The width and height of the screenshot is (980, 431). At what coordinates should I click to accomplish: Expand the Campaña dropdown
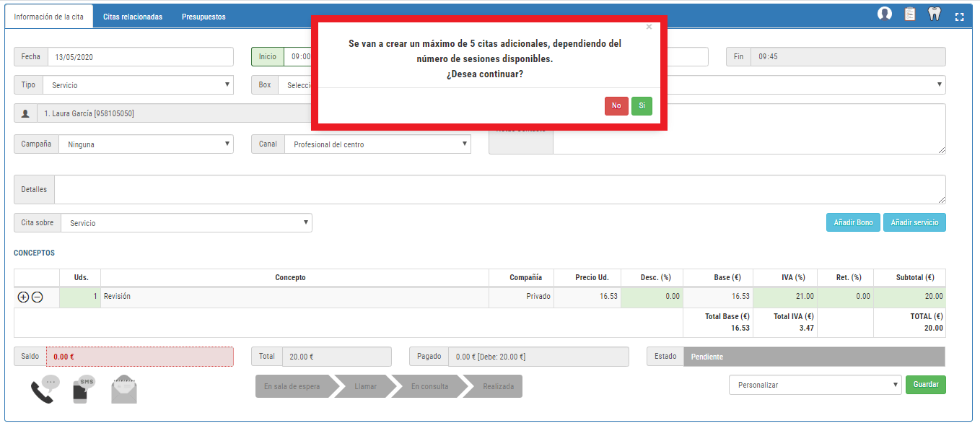145,144
